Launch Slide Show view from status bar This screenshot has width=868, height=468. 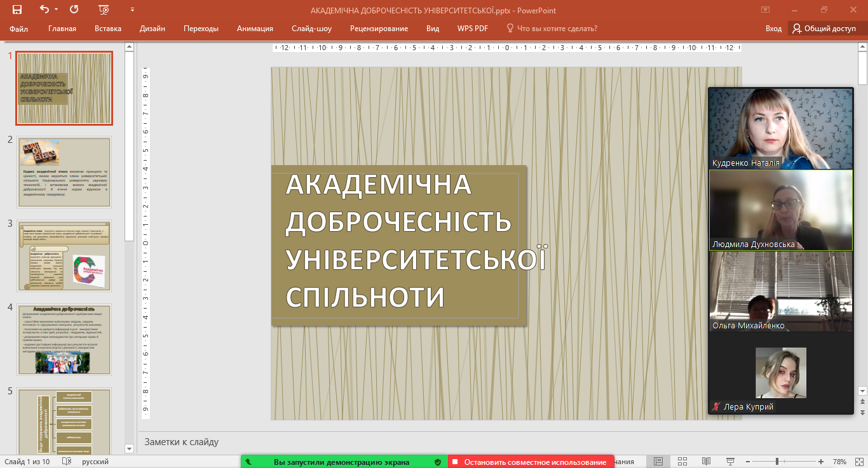(x=730, y=462)
